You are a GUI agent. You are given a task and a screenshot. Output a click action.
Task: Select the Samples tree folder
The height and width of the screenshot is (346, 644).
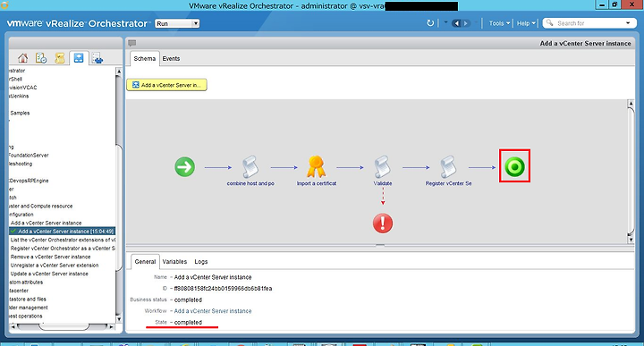[x=20, y=113]
